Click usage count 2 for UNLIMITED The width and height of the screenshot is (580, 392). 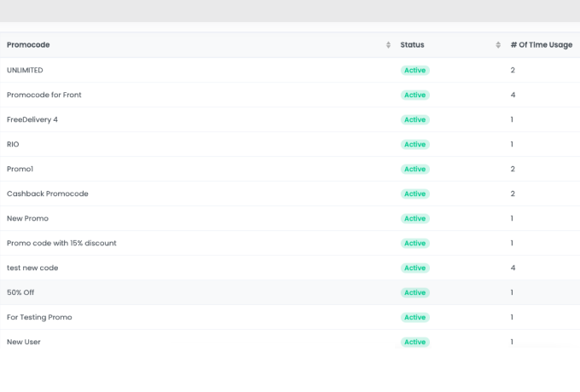(x=513, y=70)
